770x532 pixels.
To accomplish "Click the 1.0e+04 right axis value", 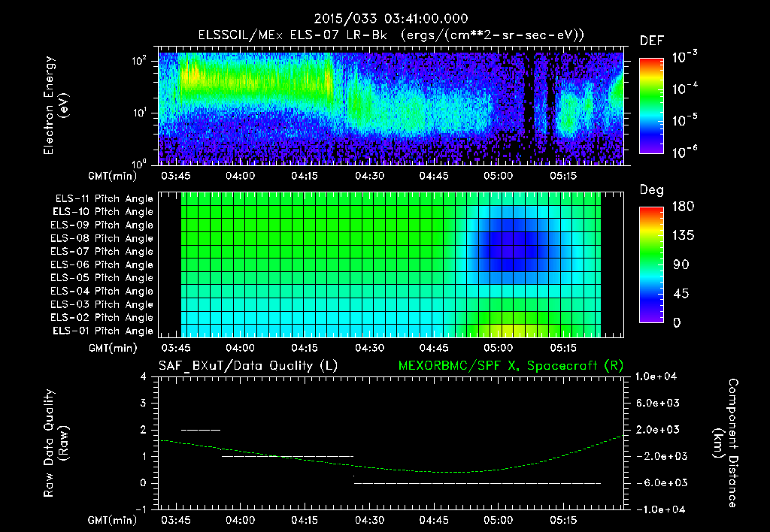I will pos(656,376).
